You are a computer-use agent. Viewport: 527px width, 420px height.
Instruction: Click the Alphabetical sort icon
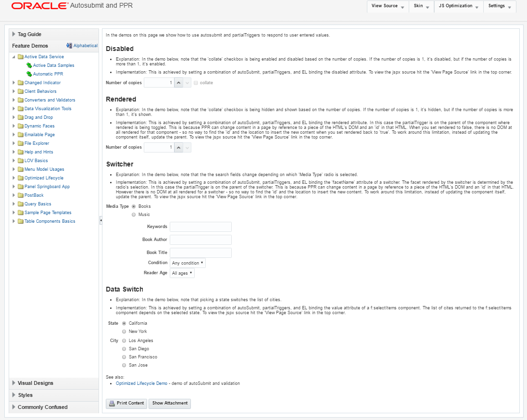coord(69,46)
